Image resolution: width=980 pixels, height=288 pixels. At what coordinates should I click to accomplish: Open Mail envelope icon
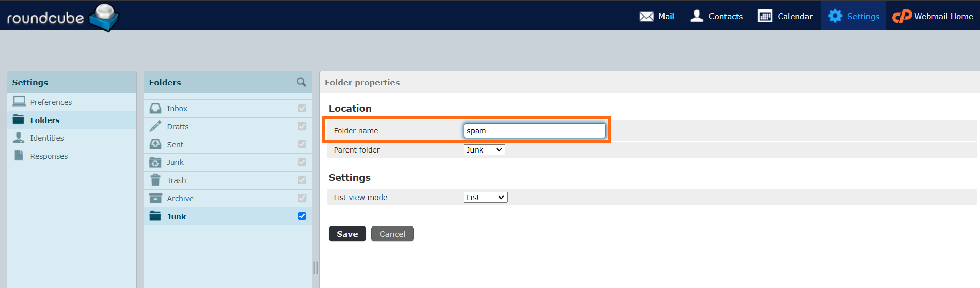646,17
